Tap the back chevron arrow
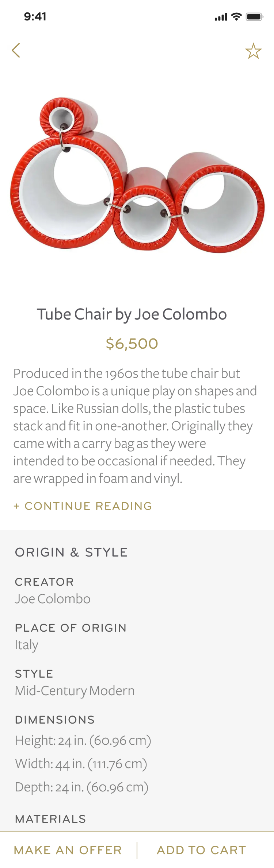Image resolution: width=274 pixels, height=868 pixels. pyautogui.click(x=16, y=50)
